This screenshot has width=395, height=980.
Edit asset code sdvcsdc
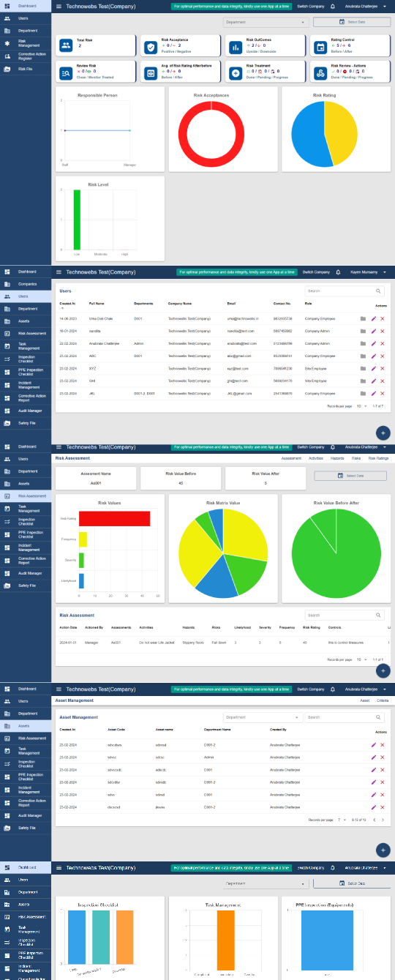pyautogui.click(x=373, y=770)
